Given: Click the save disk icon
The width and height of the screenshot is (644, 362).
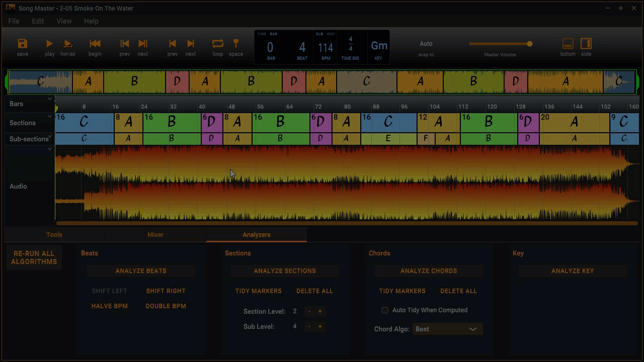Looking at the screenshot, I should (22, 44).
